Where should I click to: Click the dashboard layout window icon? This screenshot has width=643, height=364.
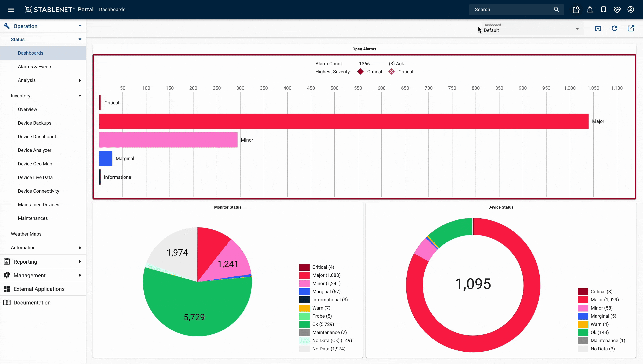598,28
